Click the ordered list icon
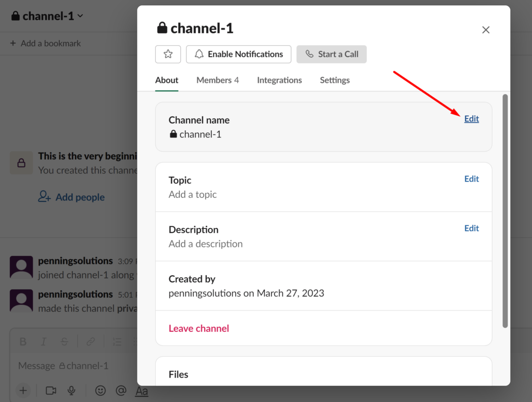The image size is (532, 402). point(117,342)
